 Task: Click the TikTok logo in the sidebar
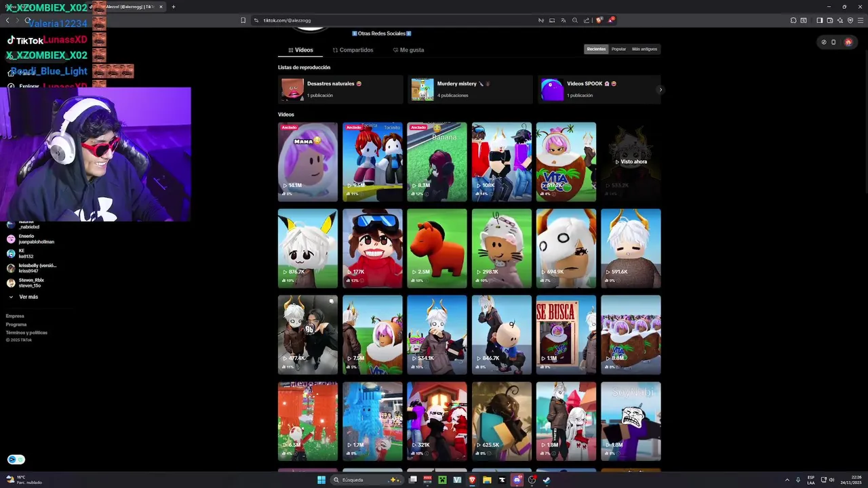point(25,40)
